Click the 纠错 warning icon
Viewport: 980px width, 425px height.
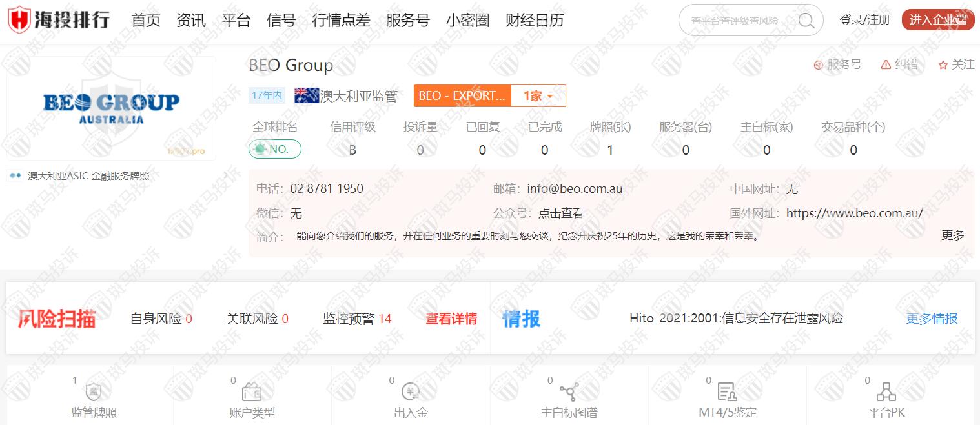[x=885, y=64]
